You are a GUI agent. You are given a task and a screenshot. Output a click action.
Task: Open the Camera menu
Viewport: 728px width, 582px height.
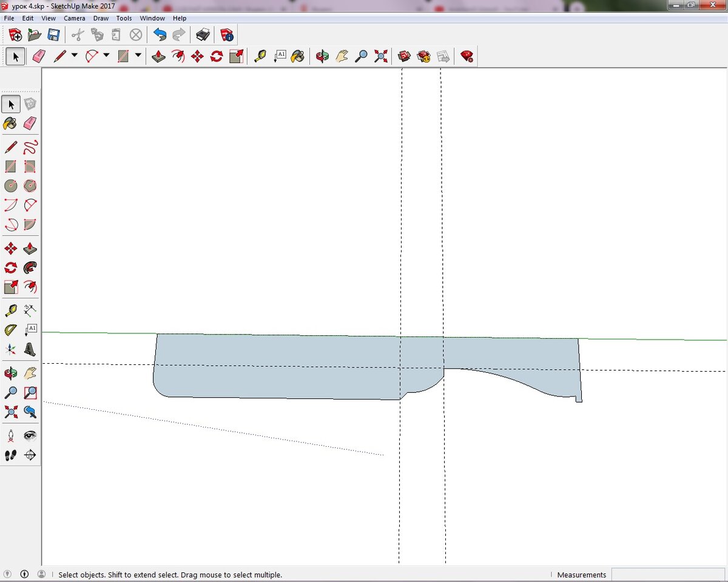[x=75, y=18]
